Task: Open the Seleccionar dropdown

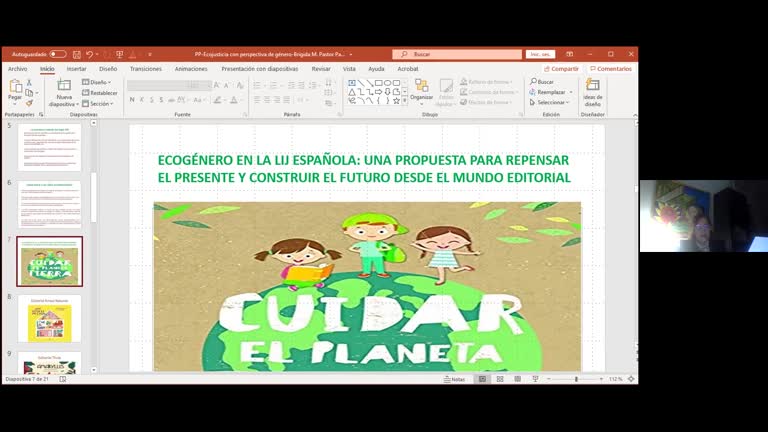Action: coord(550,102)
